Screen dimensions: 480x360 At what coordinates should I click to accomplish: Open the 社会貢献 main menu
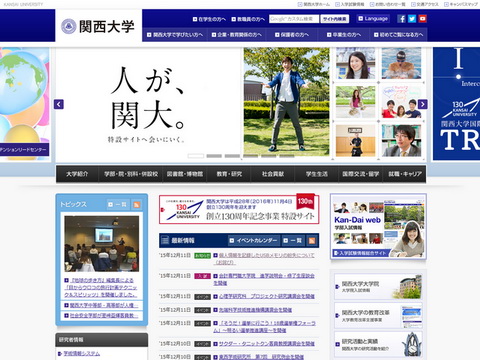[273, 174]
